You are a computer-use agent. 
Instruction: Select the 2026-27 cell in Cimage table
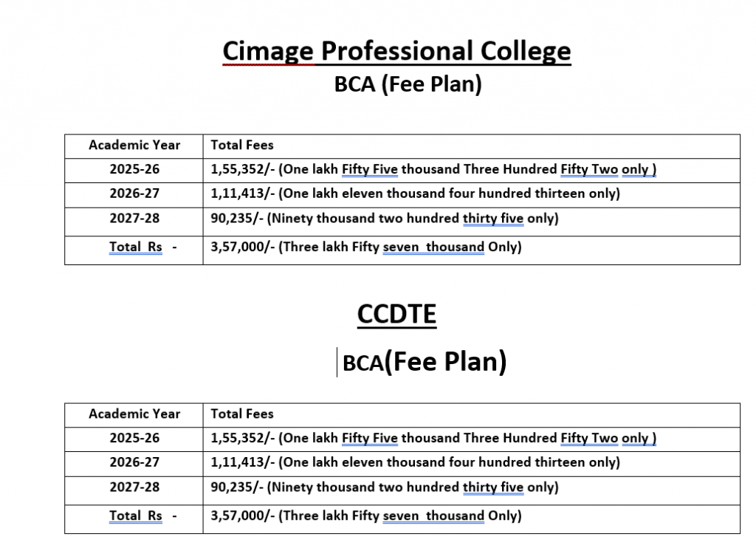pos(134,193)
